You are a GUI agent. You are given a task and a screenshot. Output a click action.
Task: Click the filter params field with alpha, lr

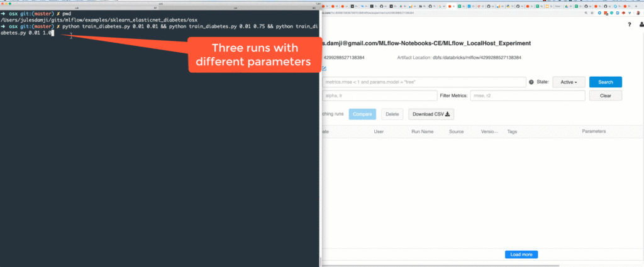379,95
